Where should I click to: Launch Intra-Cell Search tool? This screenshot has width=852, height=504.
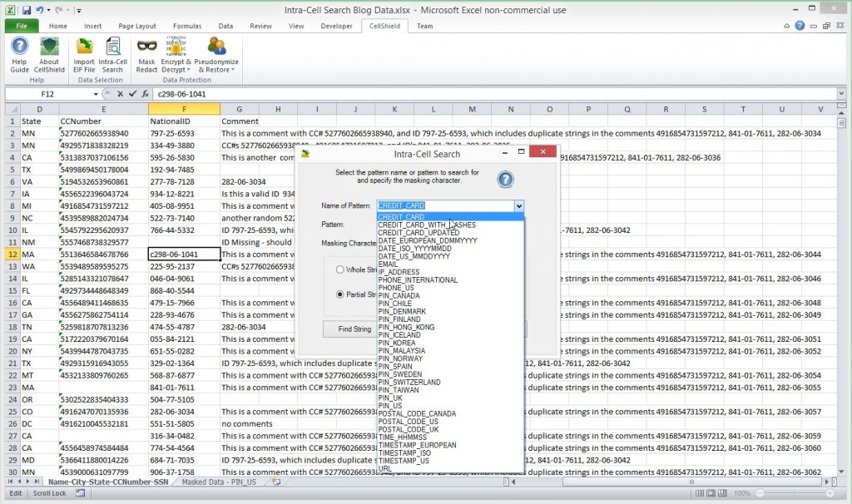[112, 54]
